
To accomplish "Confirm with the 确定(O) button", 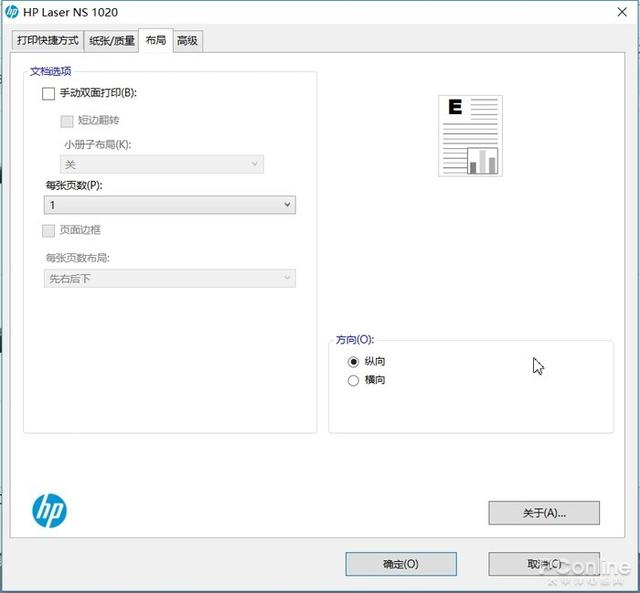I will [x=401, y=564].
